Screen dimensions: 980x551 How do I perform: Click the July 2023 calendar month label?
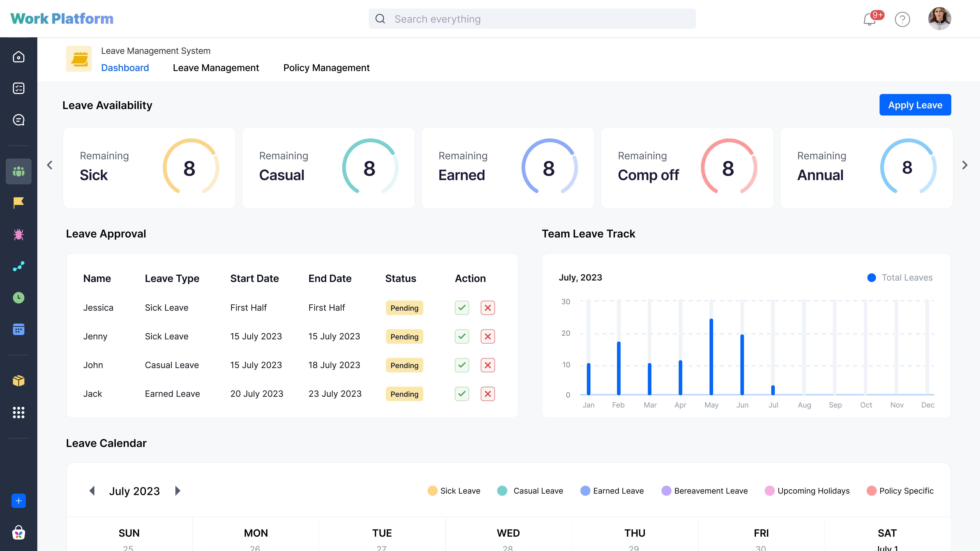coord(134,491)
